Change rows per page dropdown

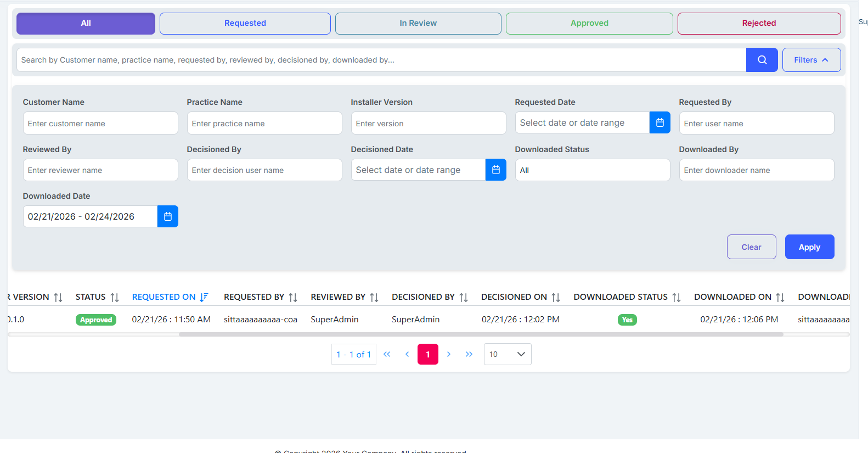(x=507, y=354)
